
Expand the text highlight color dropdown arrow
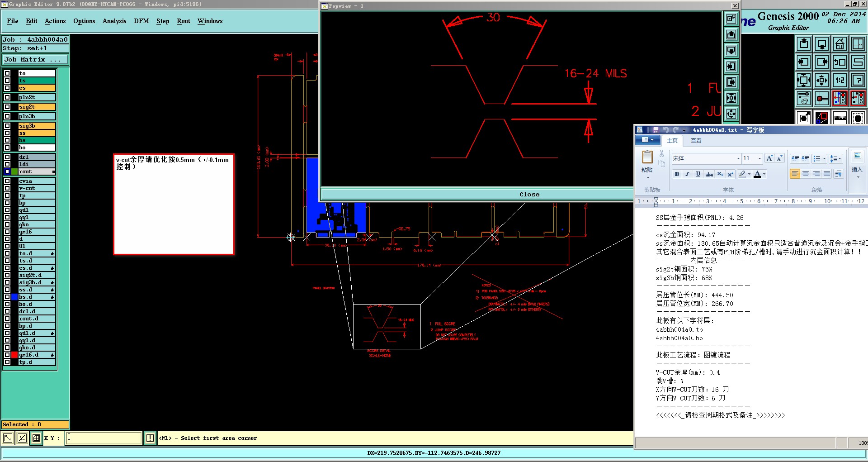click(749, 174)
